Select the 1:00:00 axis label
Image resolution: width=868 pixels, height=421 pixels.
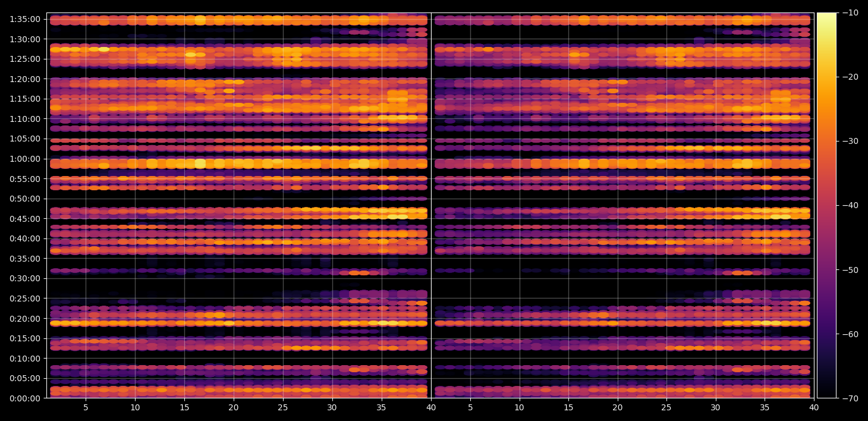25,159
